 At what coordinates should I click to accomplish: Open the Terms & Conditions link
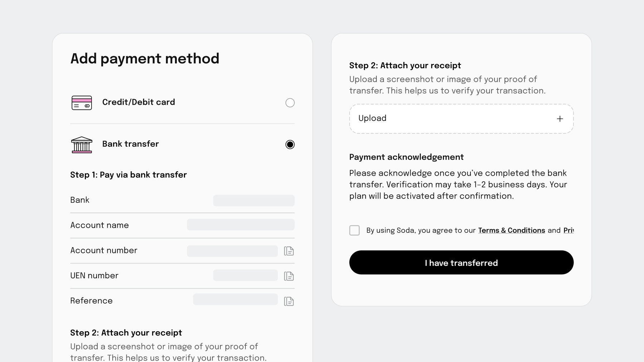coord(511,230)
